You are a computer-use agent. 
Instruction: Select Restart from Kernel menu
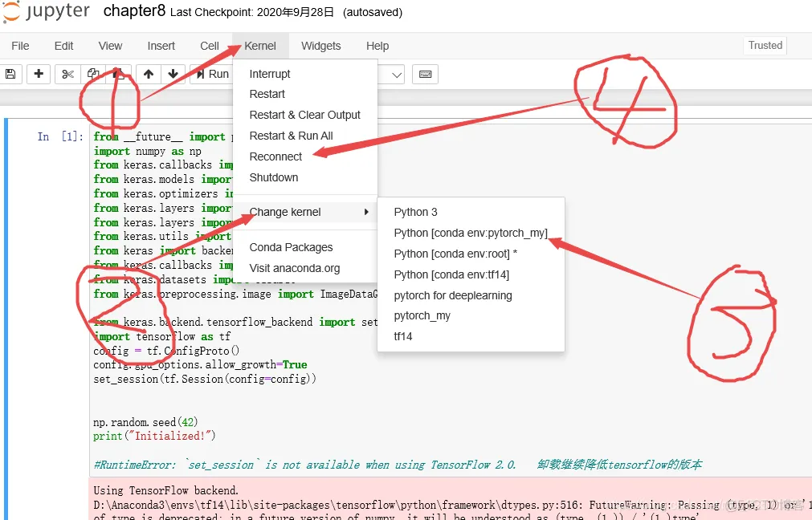(x=305, y=94)
